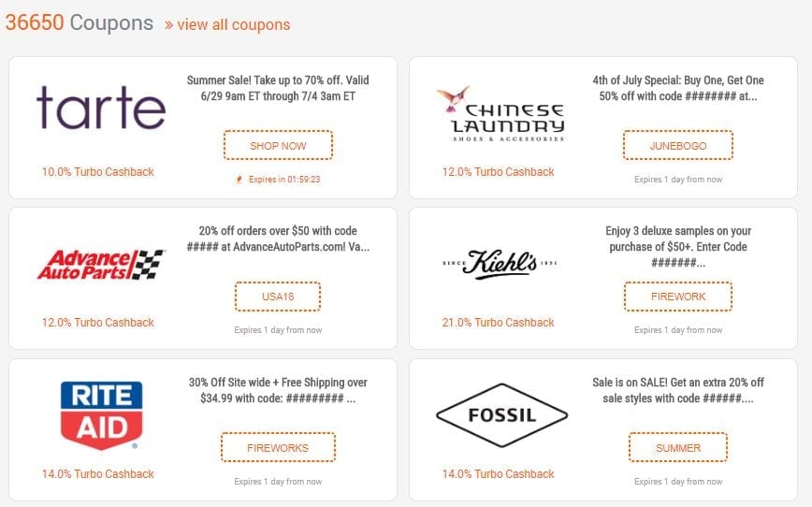The height and width of the screenshot is (507, 812).
Task: Select the Advance Auto Parts logo
Action: (101, 264)
